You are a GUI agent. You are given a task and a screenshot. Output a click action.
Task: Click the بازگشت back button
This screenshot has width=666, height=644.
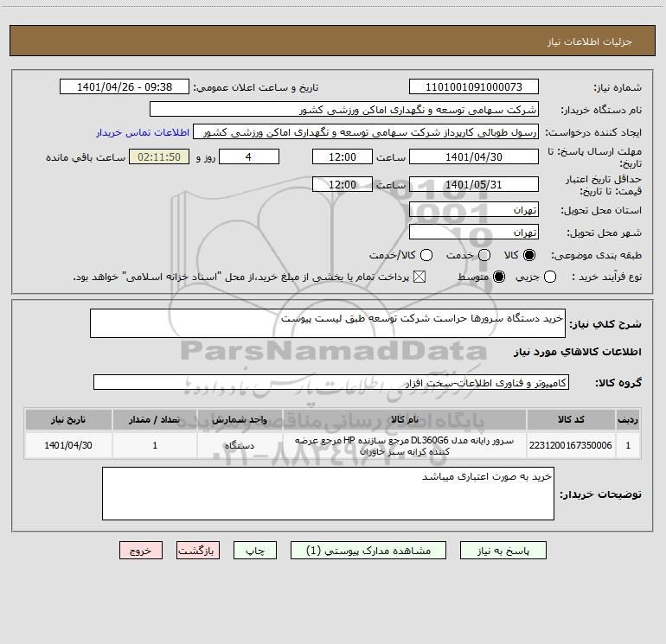click(x=198, y=551)
